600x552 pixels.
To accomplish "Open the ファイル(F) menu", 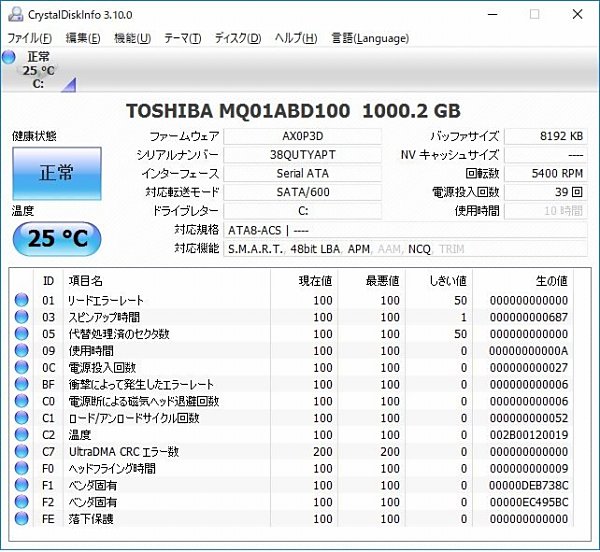I will [29, 38].
